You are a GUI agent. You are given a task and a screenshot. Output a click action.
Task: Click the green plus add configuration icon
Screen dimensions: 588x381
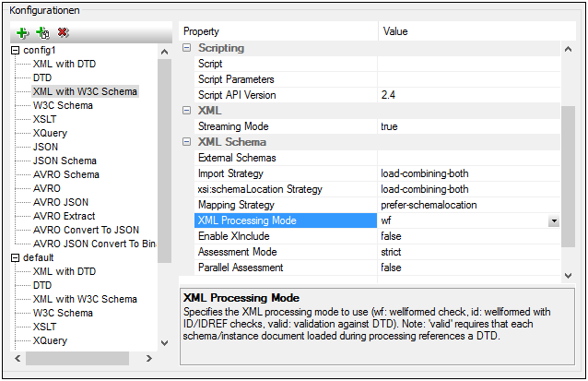22,32
